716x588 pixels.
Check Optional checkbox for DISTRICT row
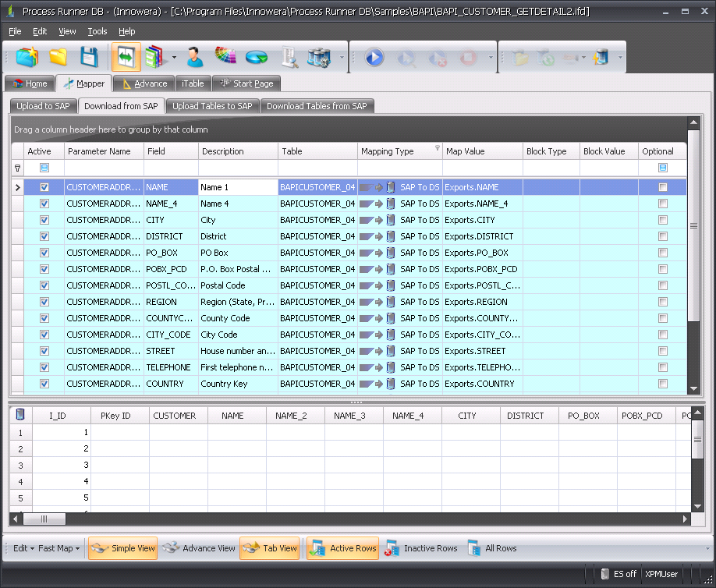663,236
